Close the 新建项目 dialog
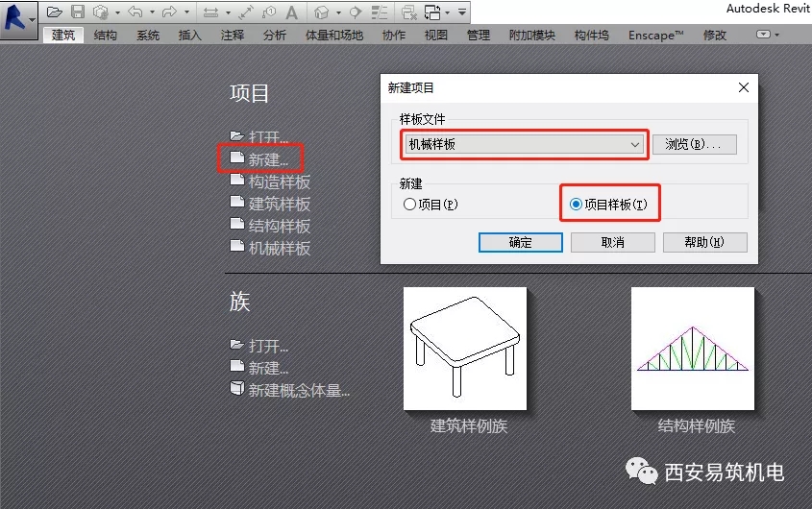Image resolution: width=812 pixels, height=509 pixels. point(744,87)
